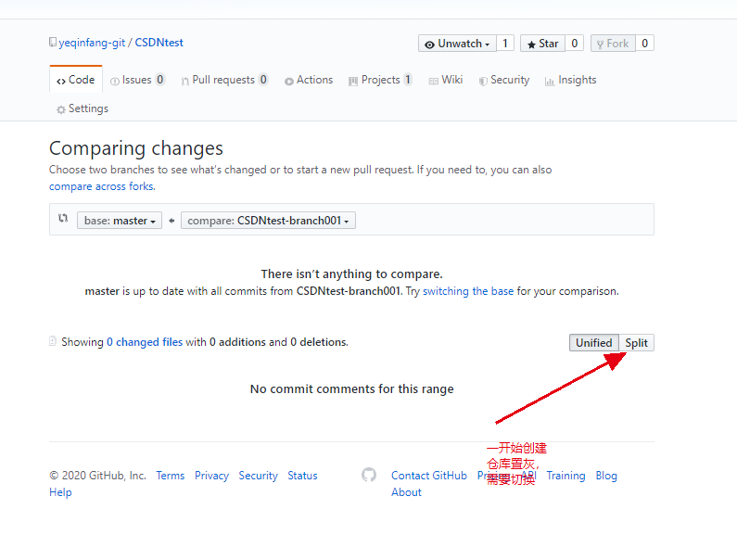Open the Projects tab
This screenshot has width=737, height=560.
380,80
